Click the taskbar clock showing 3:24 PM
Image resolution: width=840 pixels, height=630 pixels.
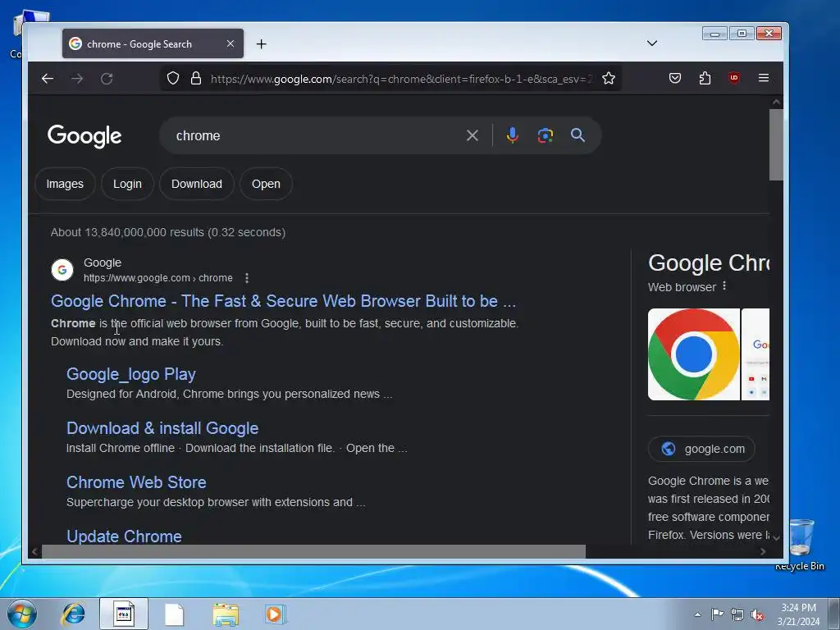click(798, 614)
